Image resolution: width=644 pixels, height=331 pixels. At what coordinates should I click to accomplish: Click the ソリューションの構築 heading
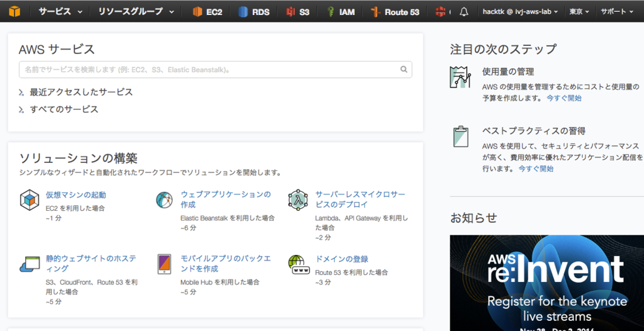[x=79, y=159]
